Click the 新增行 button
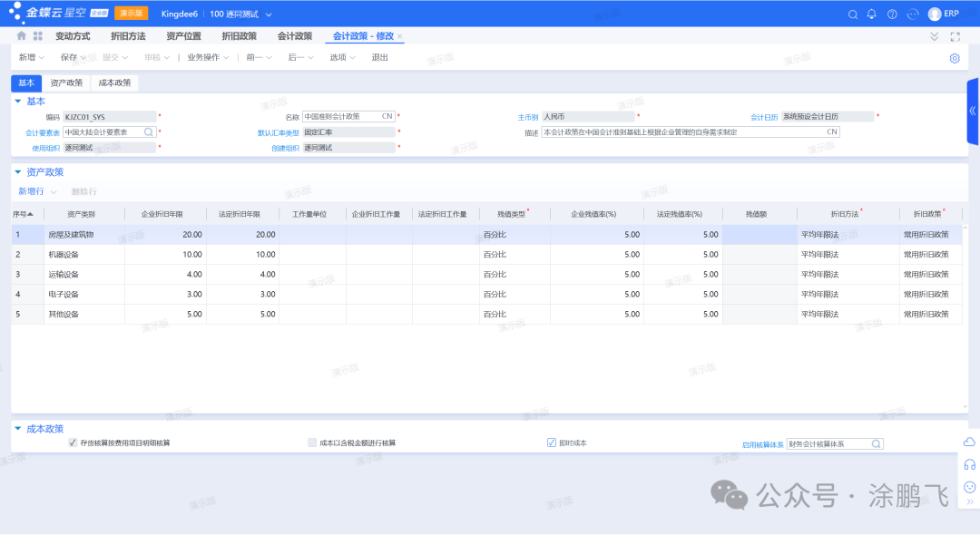980x535 pixels. [32, 192]
